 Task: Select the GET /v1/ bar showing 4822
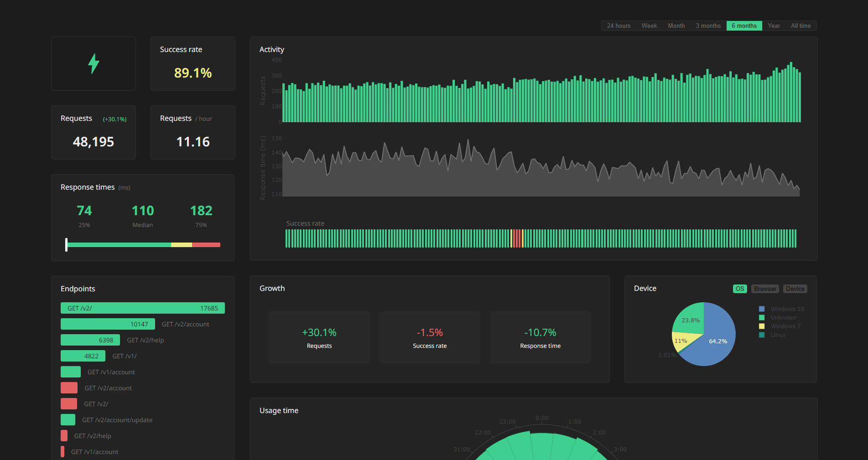83,356
